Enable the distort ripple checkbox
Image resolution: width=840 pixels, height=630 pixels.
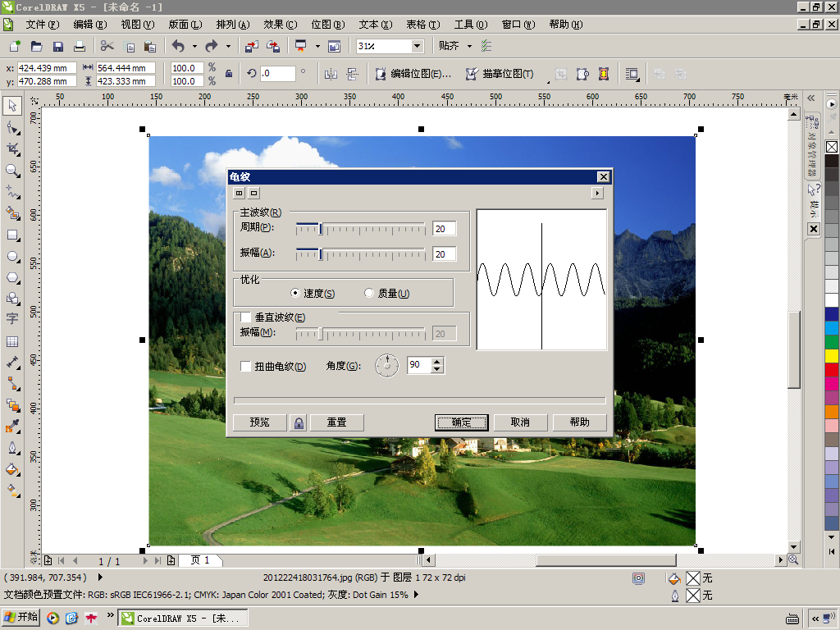click(x=245, y=367)
